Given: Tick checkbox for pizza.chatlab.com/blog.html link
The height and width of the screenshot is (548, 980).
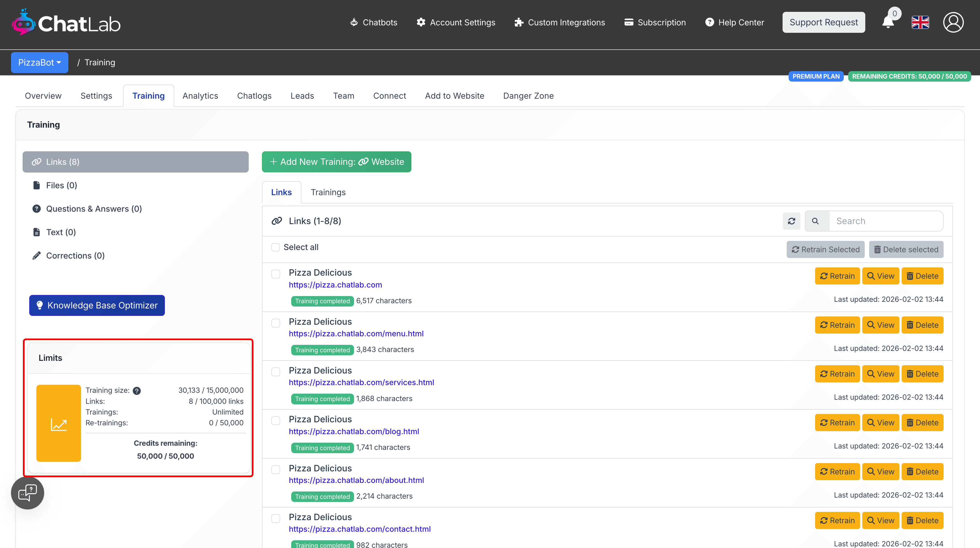Looking at the screenshot, I should tap(275, 421).
